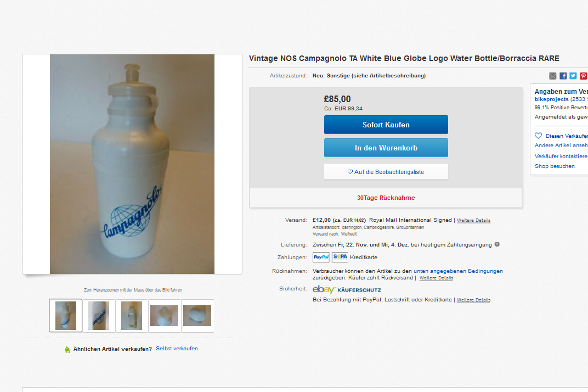Add item with In den Warenkorb

[x=386, y=148]
